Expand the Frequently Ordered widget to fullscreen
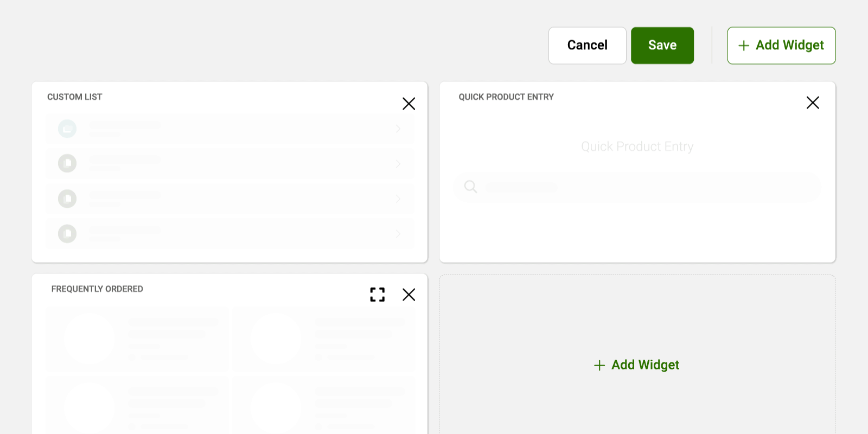 378,295
